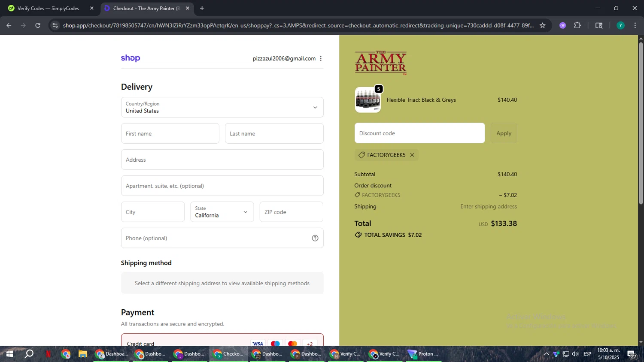Open account options menu beside email
Viewport: 644px width, 362px height.
coord(321,58)
